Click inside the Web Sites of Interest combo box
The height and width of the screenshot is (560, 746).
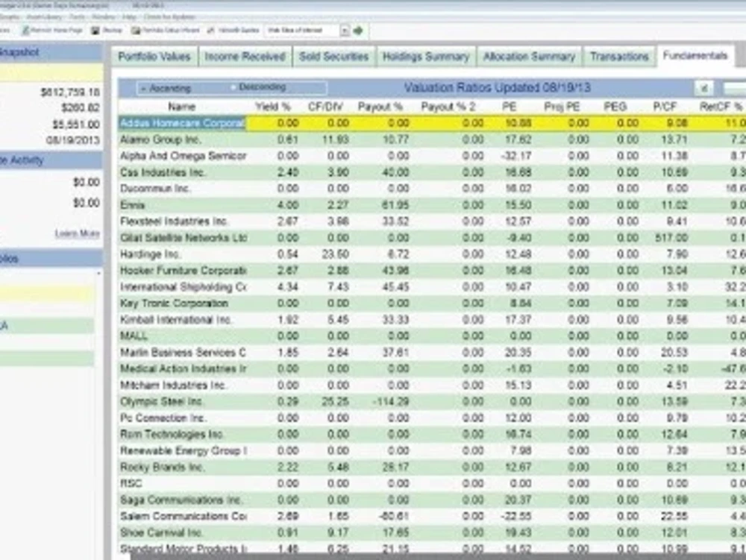coord(303,31)
